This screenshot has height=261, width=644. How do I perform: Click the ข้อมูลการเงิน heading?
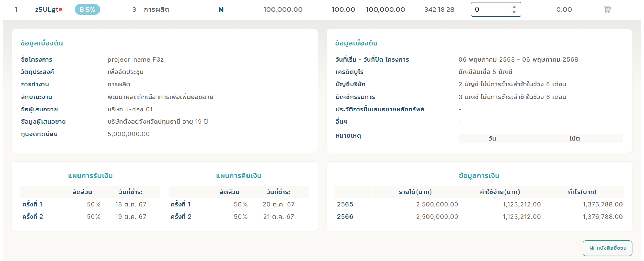tap(479, 175)
